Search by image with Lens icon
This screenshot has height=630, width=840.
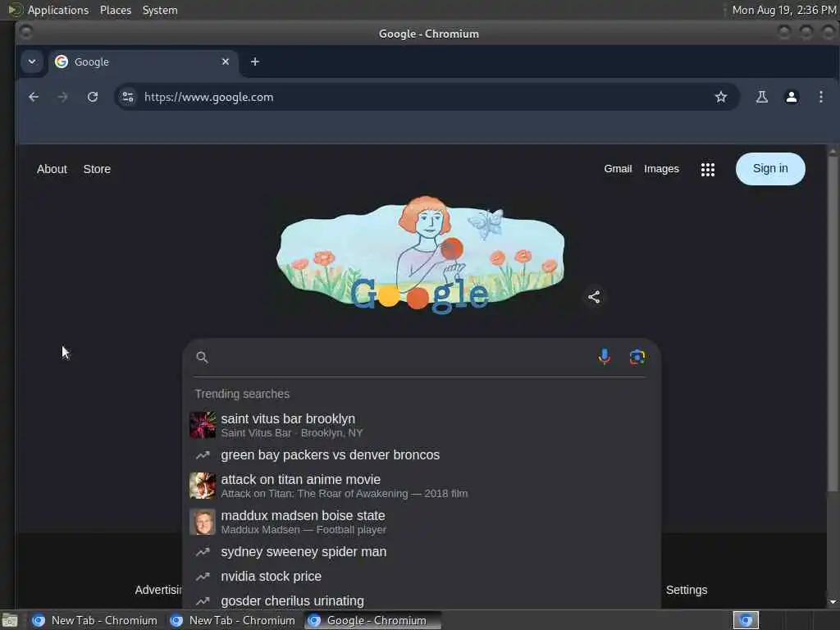(637, 357)
